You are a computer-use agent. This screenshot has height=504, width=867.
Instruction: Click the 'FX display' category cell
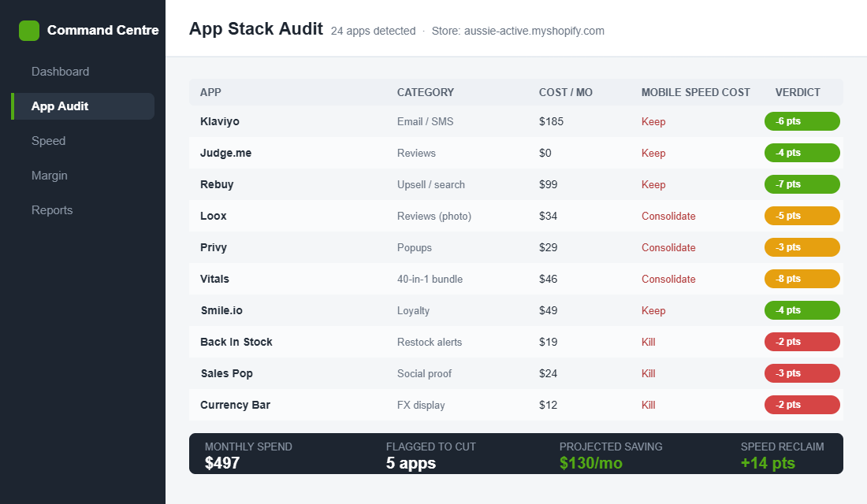click(x=421, y=405)
